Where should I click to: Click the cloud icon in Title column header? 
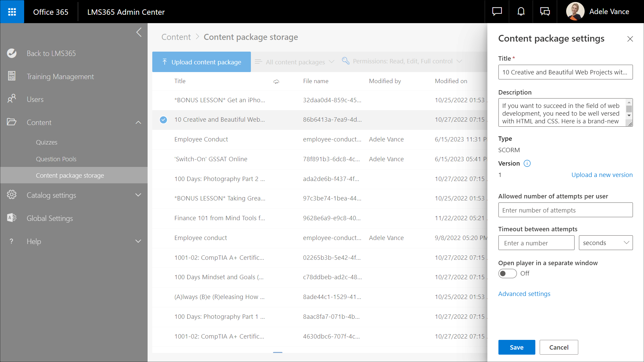pyautogui.click(x=276, y=81)
